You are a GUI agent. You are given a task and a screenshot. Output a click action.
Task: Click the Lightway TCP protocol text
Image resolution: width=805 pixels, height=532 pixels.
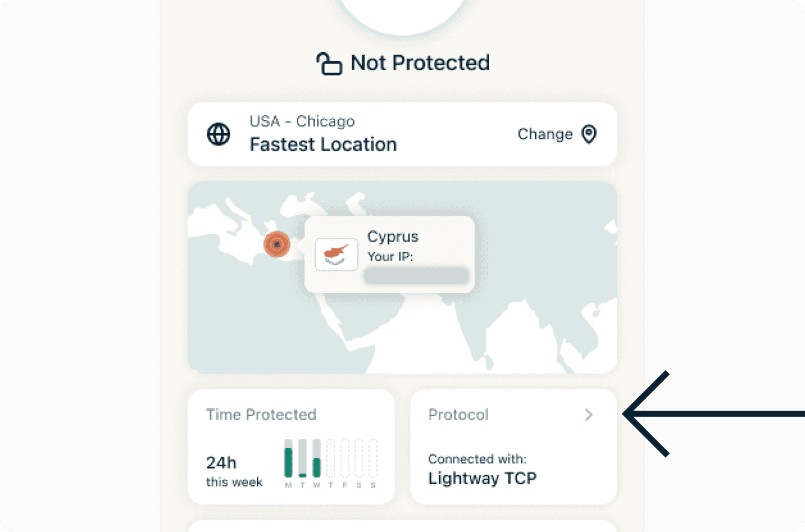coord(482,478)
